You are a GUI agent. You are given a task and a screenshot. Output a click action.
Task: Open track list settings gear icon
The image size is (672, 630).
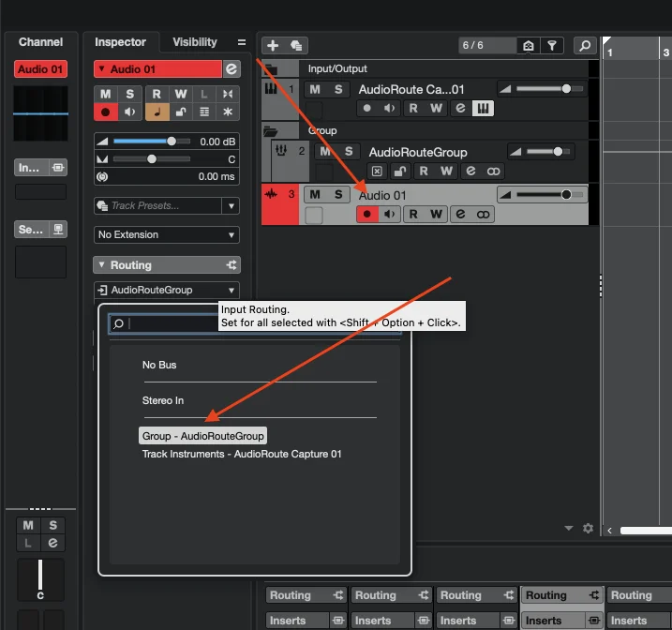[588, 529]
